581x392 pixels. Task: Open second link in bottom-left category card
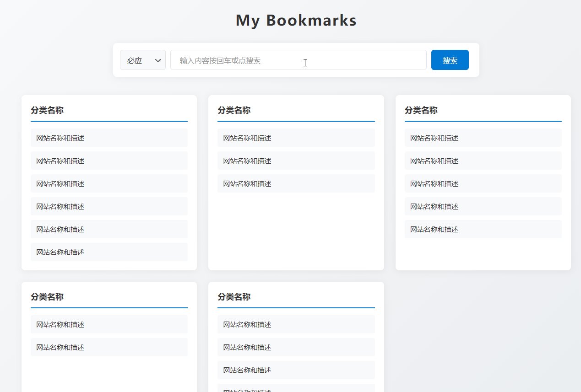coord(109,347)
